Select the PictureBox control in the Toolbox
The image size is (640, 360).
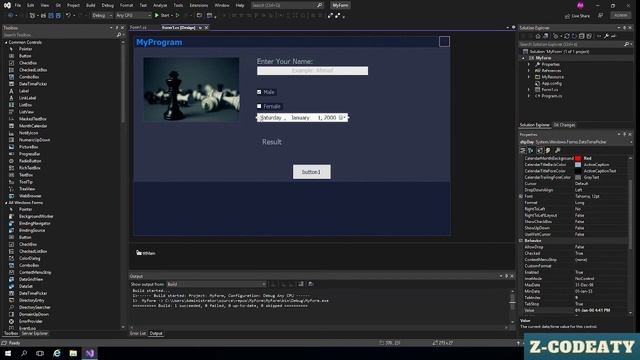[x=29, y=147]
